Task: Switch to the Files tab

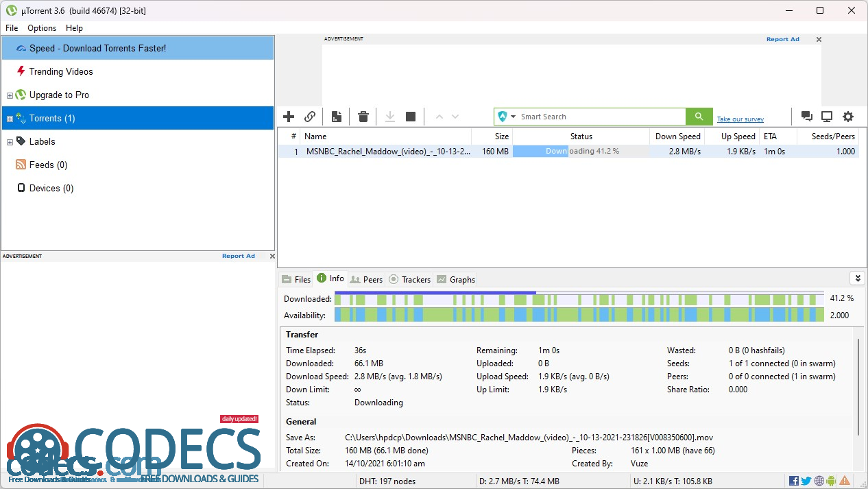Action: [x=296, y=279]
